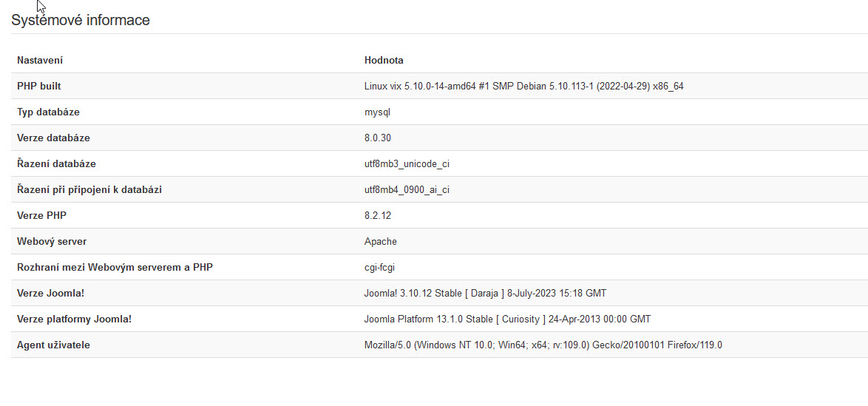The height and width of the screenshot is (406, 868).
Task: Click the 8.2.12 PHP version value
Action: pyautogui.click(x=378, y=215)
